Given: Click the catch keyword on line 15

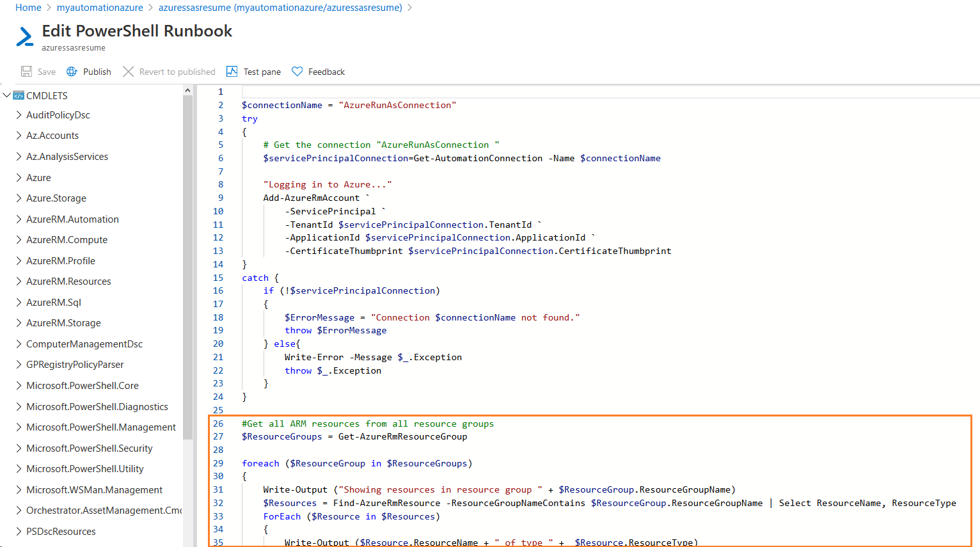Looking at the screenshot, I should tap(255, 278).
